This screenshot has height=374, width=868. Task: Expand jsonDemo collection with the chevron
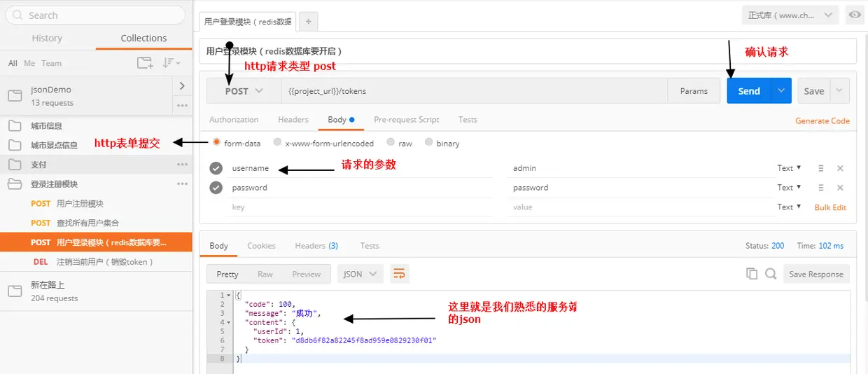pyautogui.click(x=182, y=86)
